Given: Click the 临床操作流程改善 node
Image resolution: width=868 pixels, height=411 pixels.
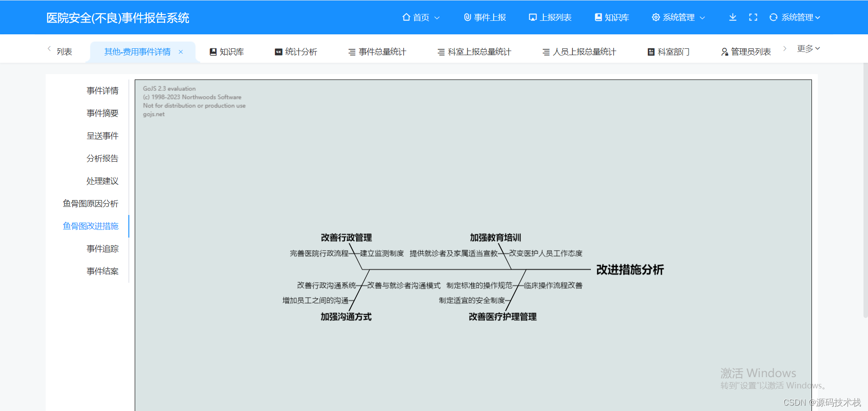Looking at the screenshot, I should (553, 285).
